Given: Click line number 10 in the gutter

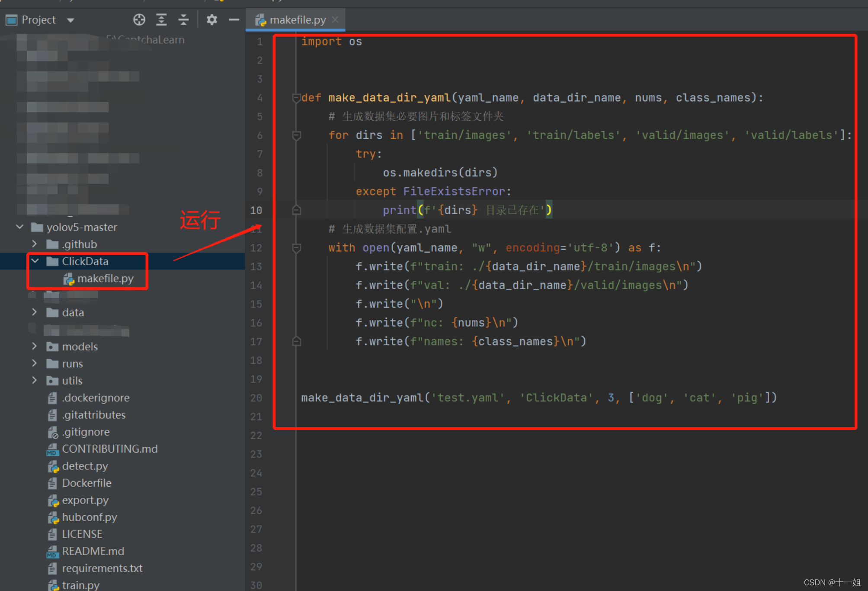Looking at the screenshot, I should 256,210.
